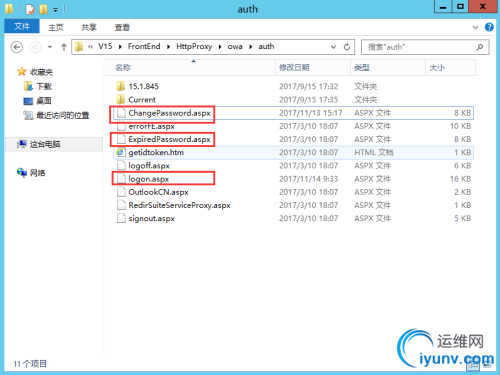Open the 共享 ribbon tab
The image size is (500, 375).
pos(89,27)
